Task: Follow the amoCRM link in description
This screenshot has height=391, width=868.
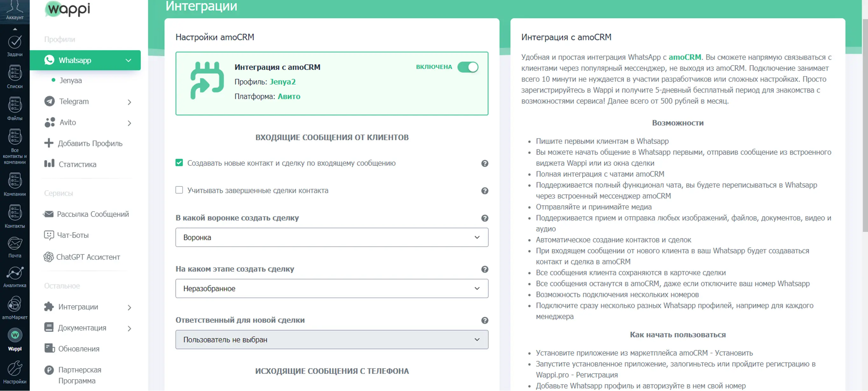Action: (x=685, y=57)
